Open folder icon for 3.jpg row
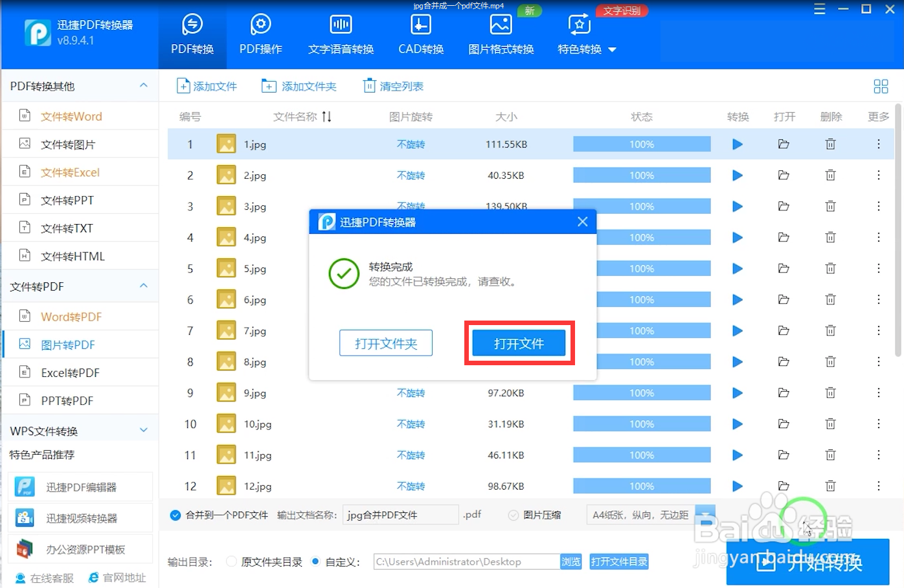This screenshot has height=588, width=904. point(784,207)
